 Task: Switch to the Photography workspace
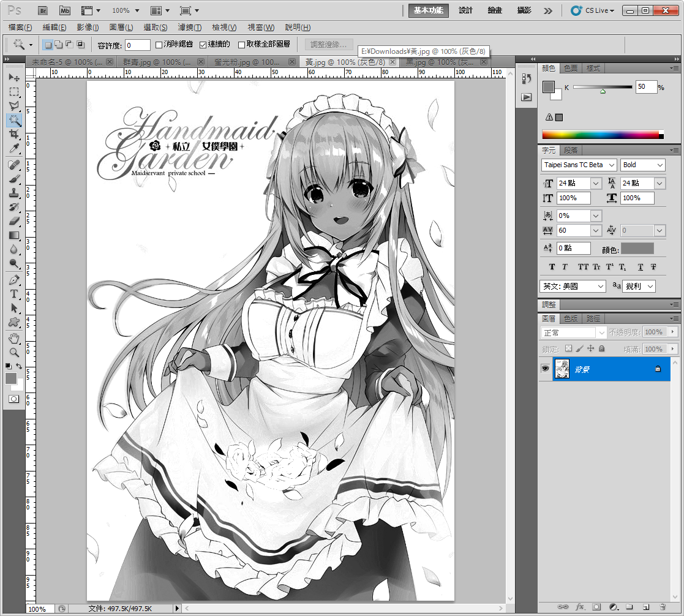coord(524,10)
